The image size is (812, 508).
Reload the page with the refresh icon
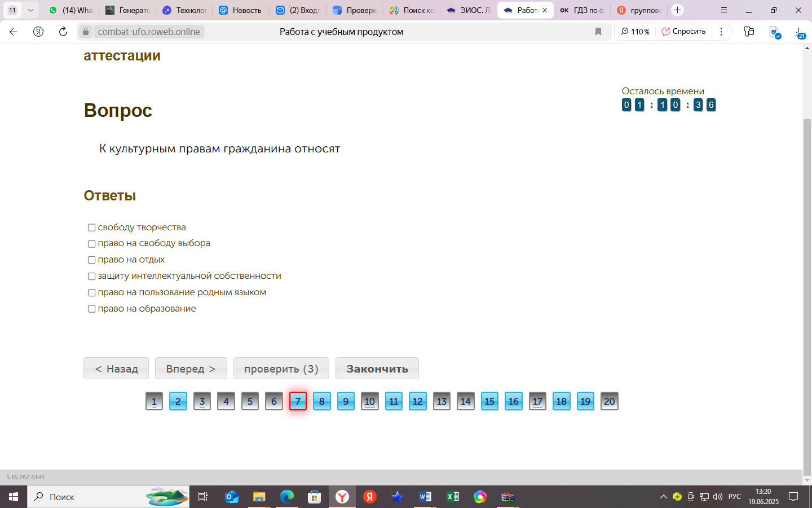[63, 32]
